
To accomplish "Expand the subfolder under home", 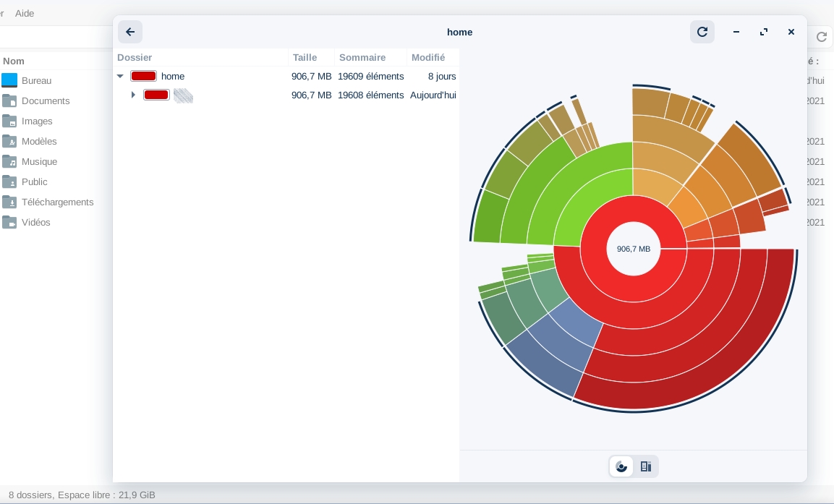I will [133, 95].
